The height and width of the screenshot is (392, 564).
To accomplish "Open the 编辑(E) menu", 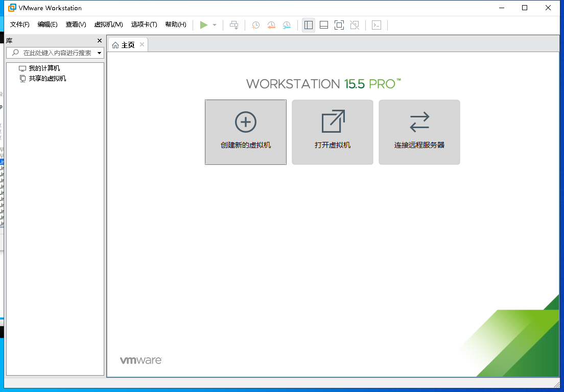I will coord(48,24).
